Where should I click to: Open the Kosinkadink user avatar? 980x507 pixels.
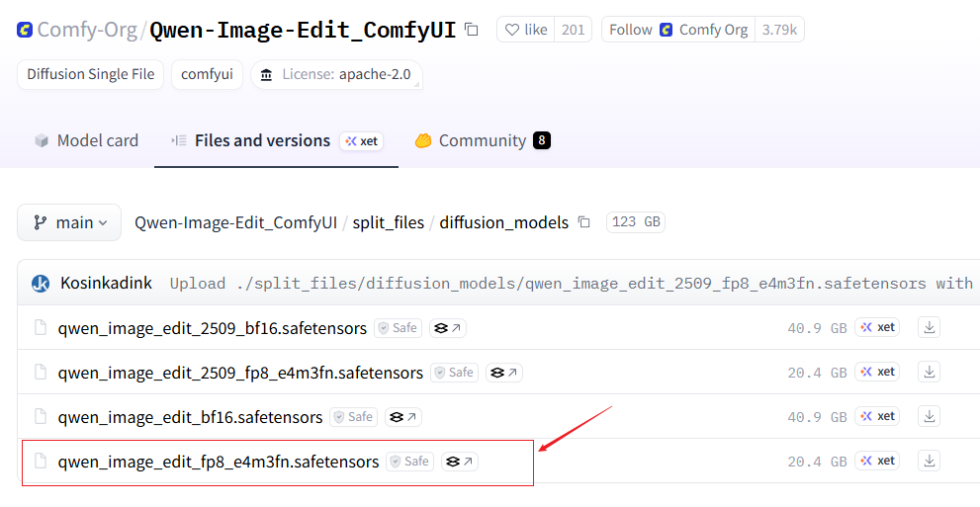[x=41, y=283]
